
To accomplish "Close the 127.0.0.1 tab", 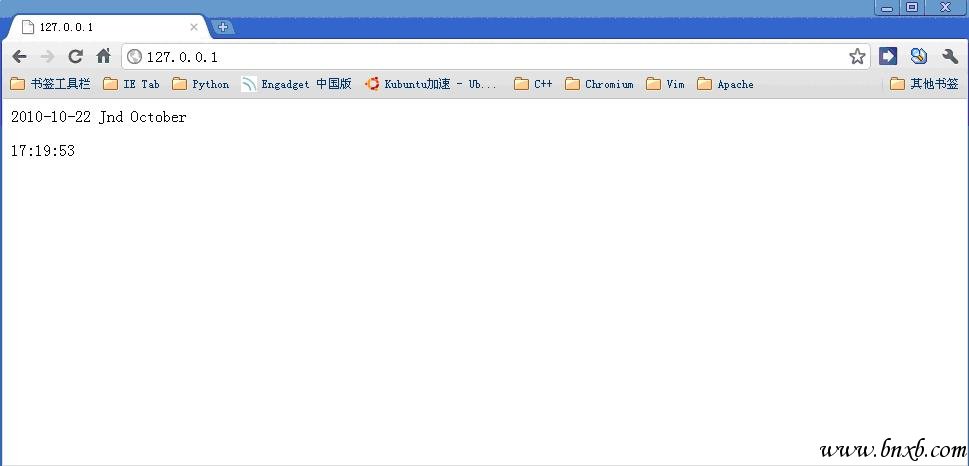I will click(x=194, y=27).
